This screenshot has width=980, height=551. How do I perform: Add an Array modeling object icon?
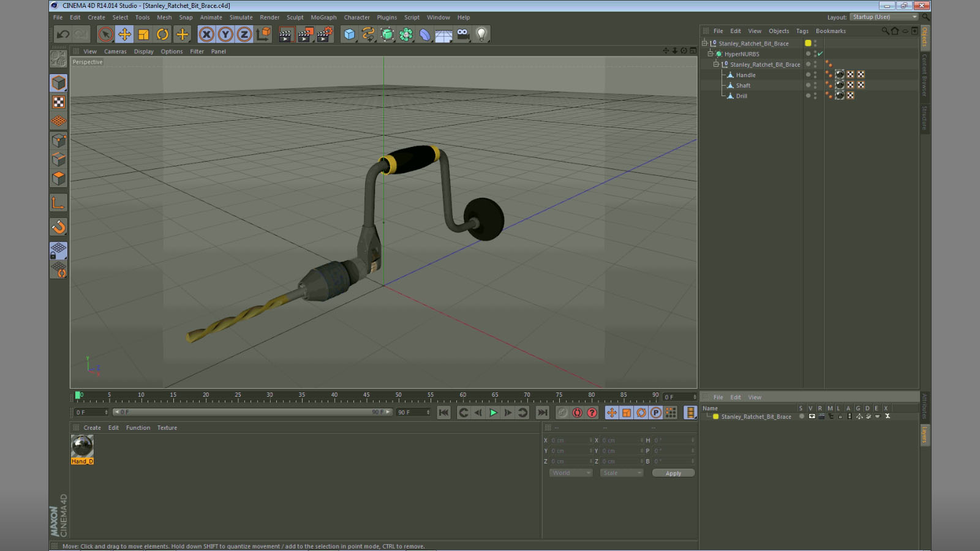click(x=406, y=34)
